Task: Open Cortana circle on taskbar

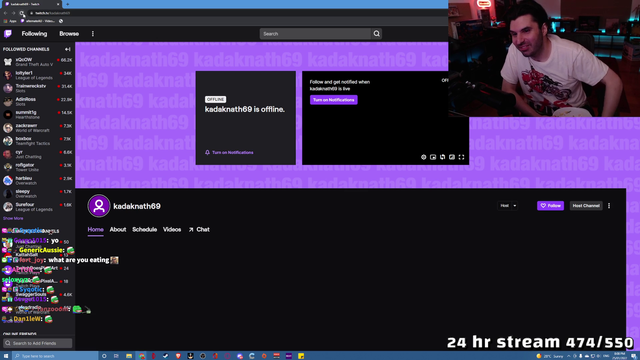Action: [104, 356]
